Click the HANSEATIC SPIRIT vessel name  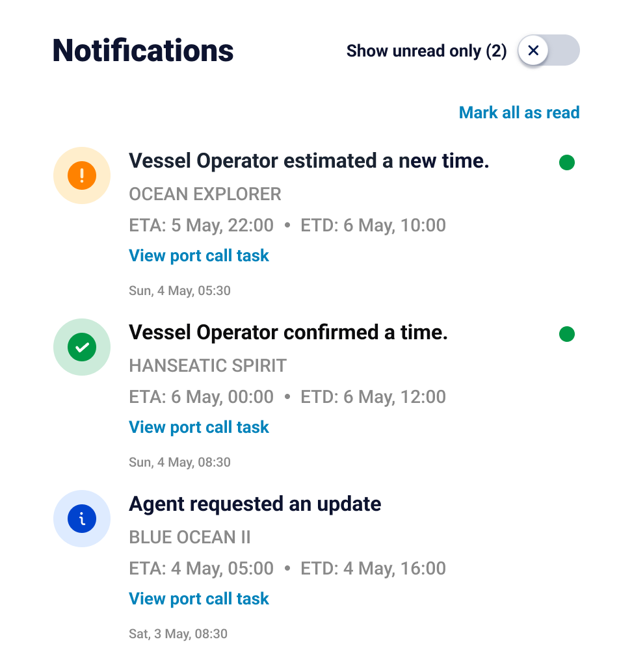coord(207,366)
